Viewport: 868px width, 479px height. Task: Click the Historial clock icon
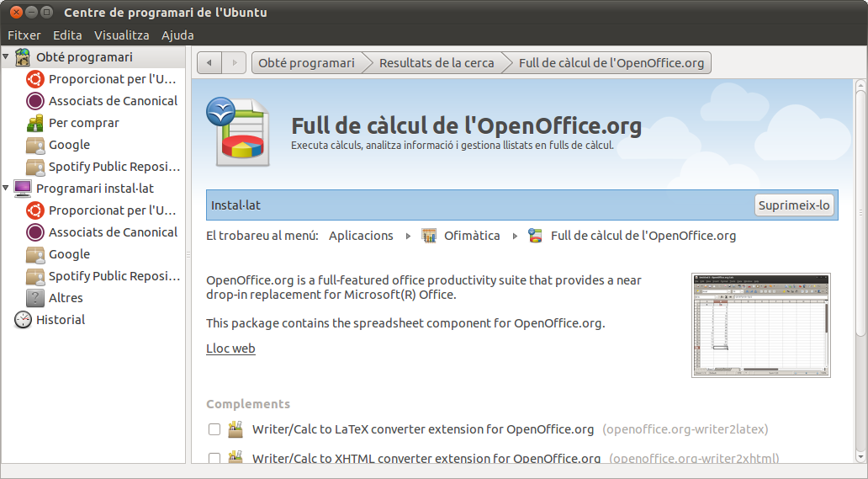tap(23, 320)
